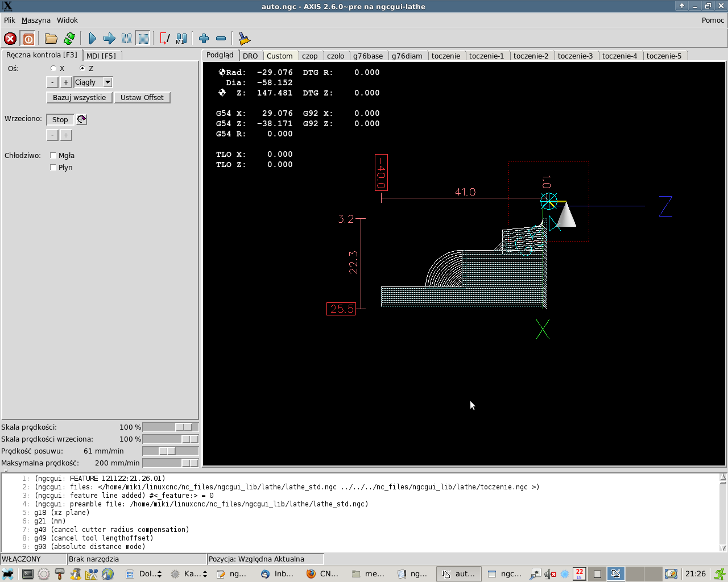Image resolution: width=728 pixels, height=582 pixels.
Task: Run the program with play icon
Action: click(x=93, y=39)
